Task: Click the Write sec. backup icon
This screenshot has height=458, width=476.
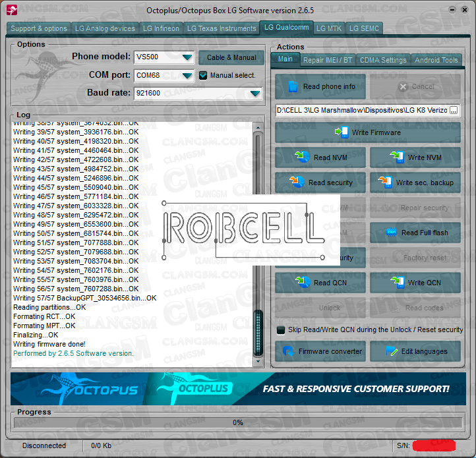Action: 385,182
